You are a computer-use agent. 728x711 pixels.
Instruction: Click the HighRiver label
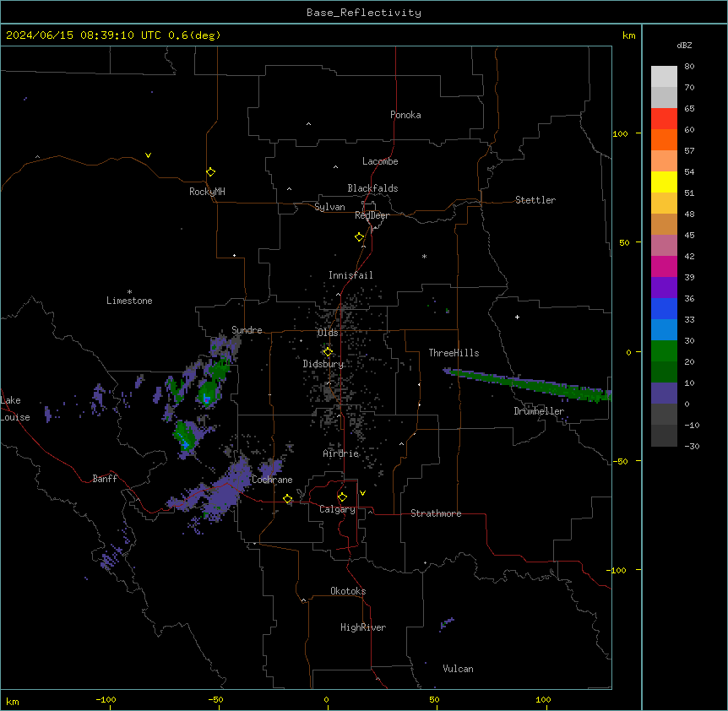363,627
